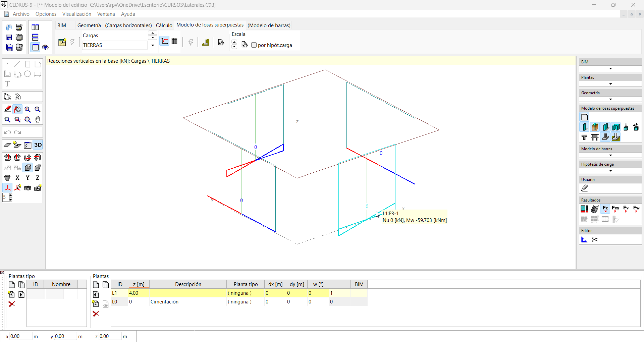Toggle the eye visibility icon
This screenshot has height=342, width=644.
coord(45,47)
